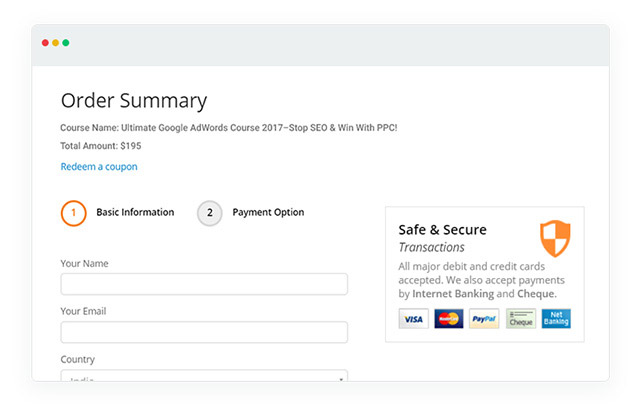
Task: Click the orange security shield icon
Action: [x=555, y=239]
